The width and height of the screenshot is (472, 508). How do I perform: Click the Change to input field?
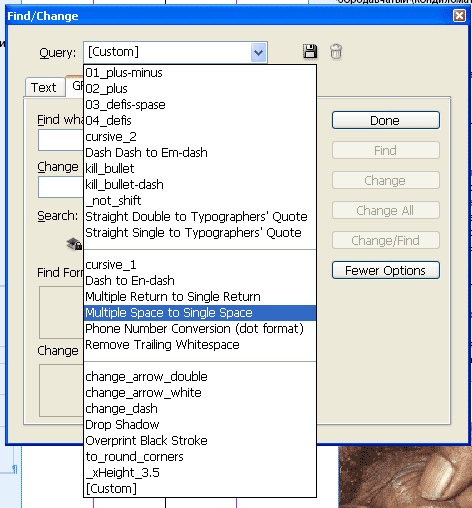[61, 187]
